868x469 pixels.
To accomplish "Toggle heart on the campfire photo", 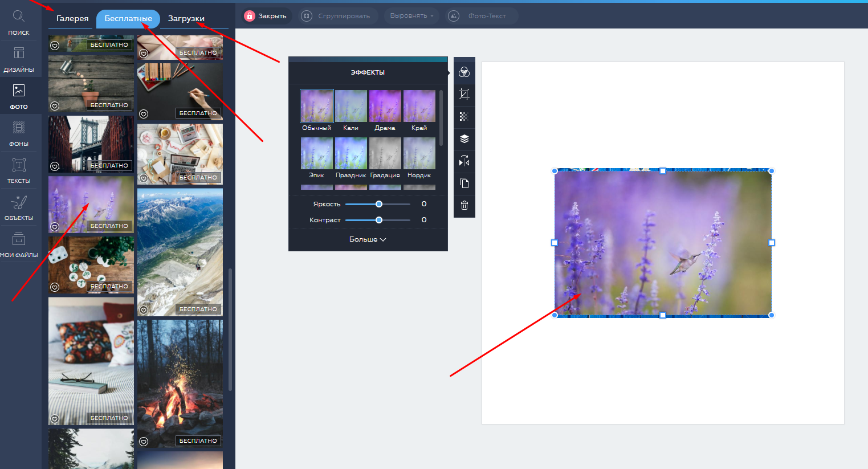I will [x=144, y=442].
